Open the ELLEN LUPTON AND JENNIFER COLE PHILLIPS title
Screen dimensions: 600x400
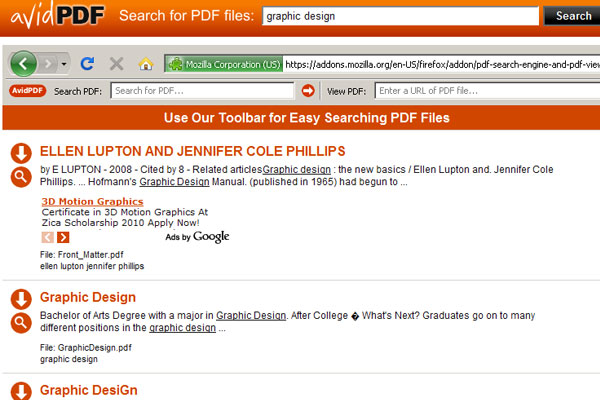pos(192,152)
